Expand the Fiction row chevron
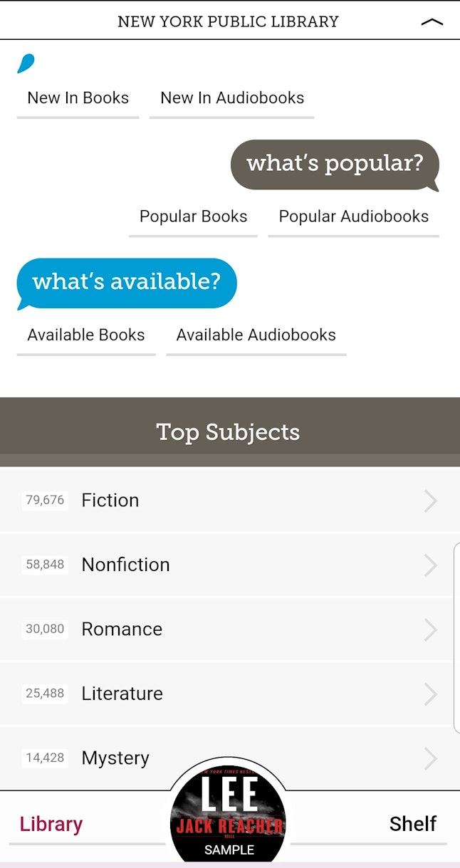460x868 pixels. click(430, 501)
